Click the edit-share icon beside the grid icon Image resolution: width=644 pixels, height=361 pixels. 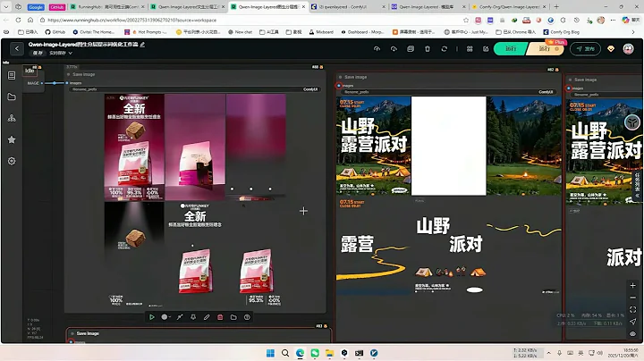[x=486, y=49]
